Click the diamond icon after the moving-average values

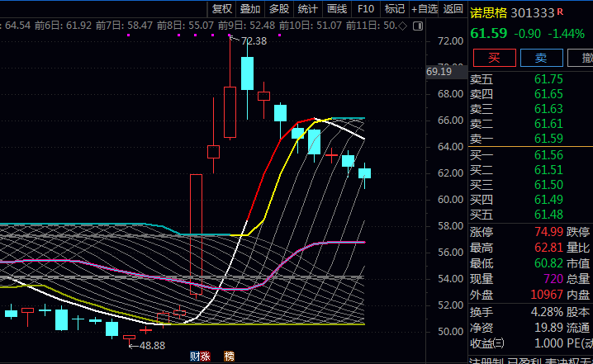[x=402, y=26]
